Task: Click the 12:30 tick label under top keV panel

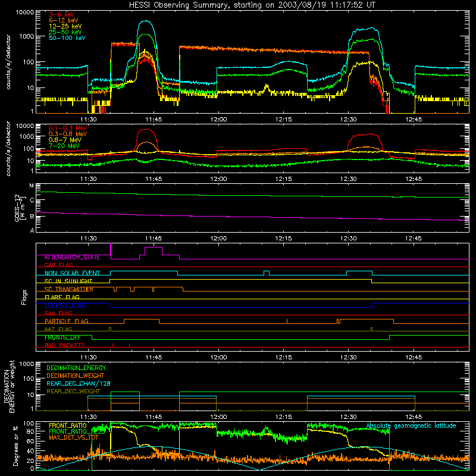Action: tap(348, 120)
